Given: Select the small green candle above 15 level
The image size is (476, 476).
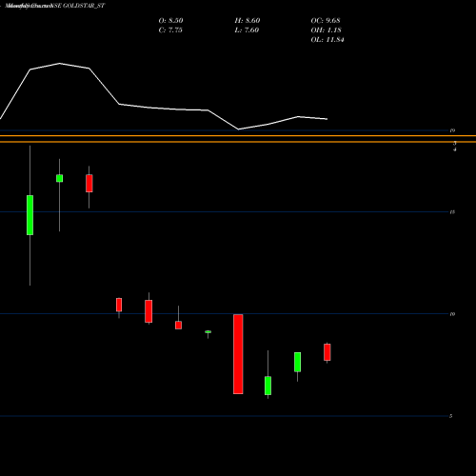Looking at the screenshot, I should (59, 178).
